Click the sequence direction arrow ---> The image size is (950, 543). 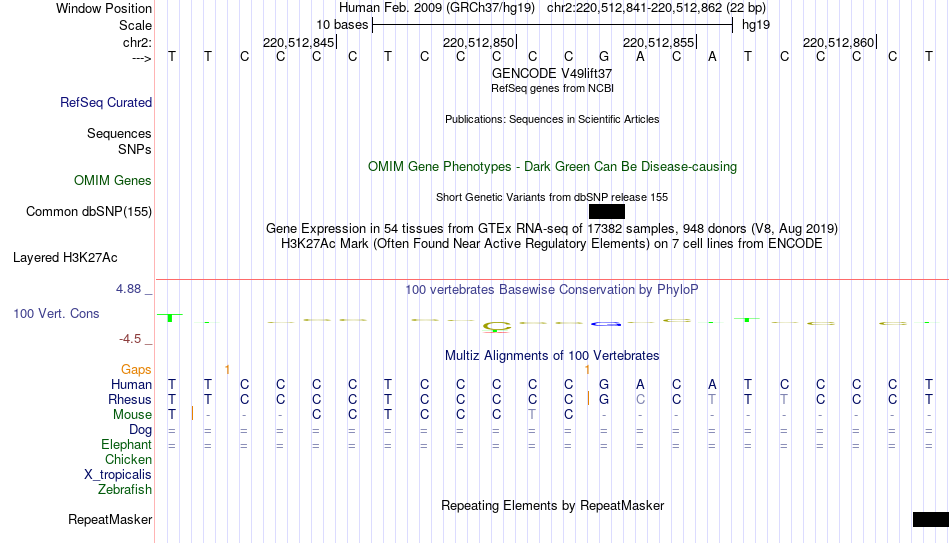point(142,58)
